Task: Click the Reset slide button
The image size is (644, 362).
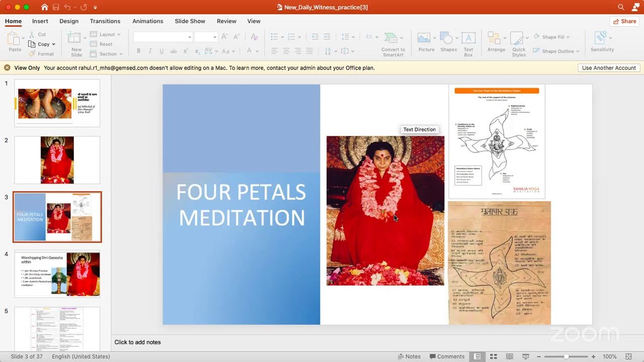Action: coord(101,44)
